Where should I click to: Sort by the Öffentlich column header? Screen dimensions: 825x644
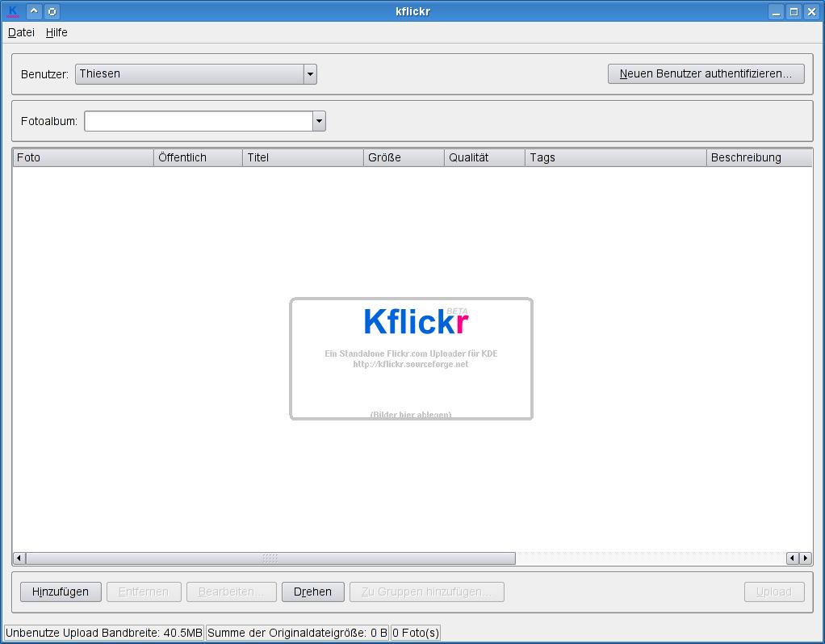[x=198, y=157]
